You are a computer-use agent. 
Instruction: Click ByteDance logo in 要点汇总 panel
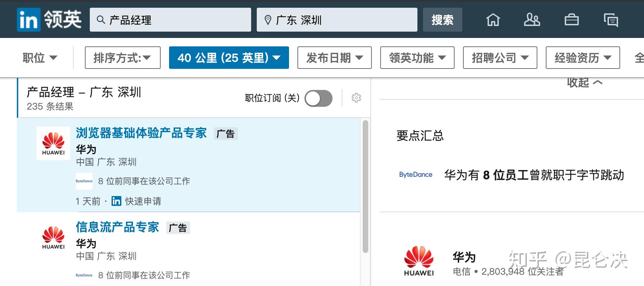point(416,175)
